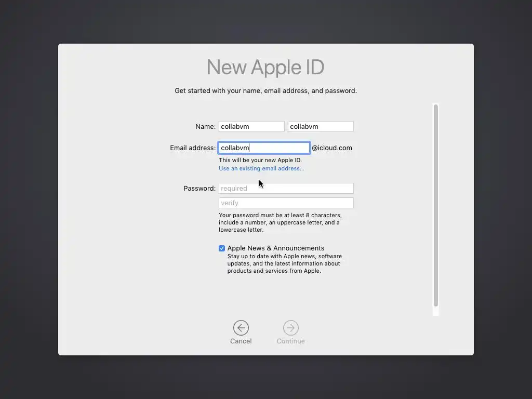Click the Continue forward-arrow icon
The image size is (532, 399).
click(291, 328)
